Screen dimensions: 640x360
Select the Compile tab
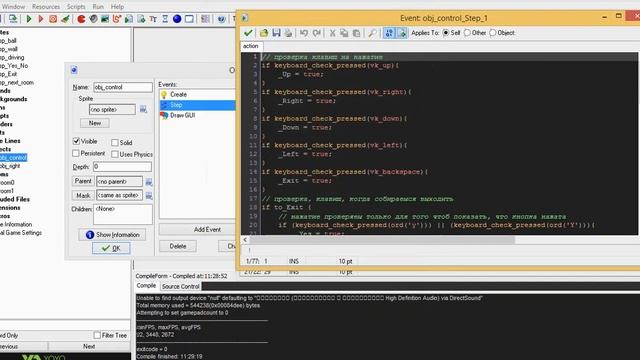(146, 286)
